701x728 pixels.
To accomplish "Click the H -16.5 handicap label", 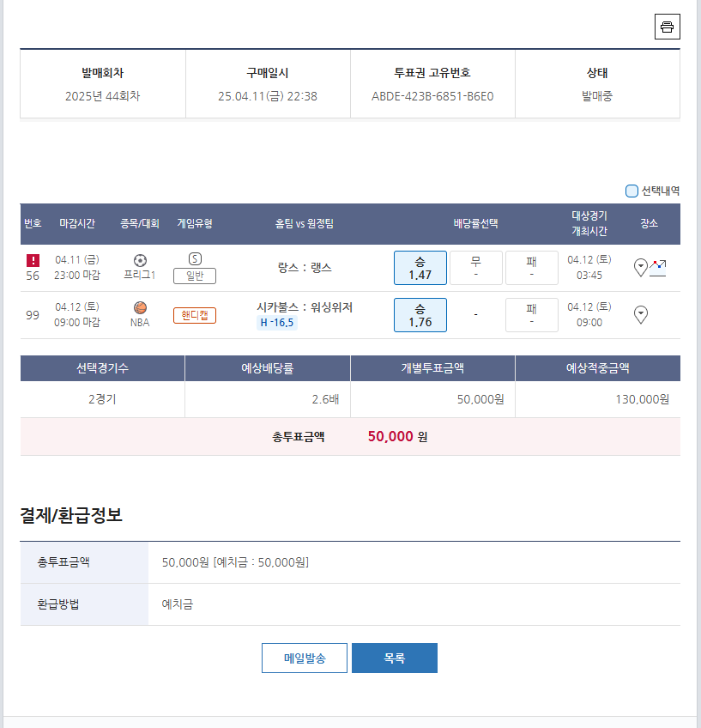I will 277,323.
